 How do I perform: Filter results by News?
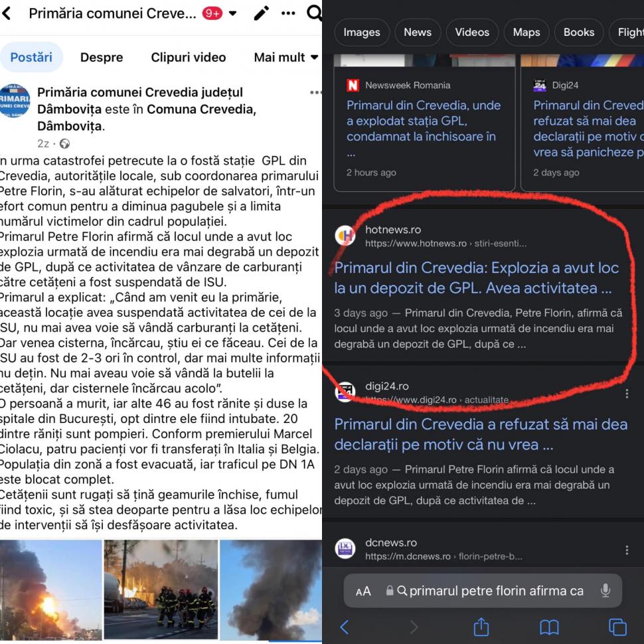(418, 32)
